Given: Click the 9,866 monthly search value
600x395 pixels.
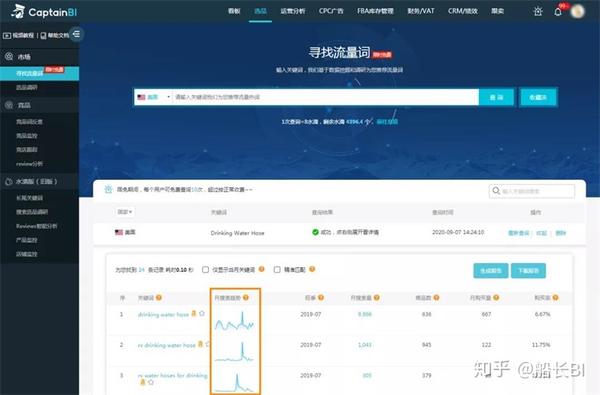Looking at the screenshot, I should pyautogui.click(x=365, y=314).
